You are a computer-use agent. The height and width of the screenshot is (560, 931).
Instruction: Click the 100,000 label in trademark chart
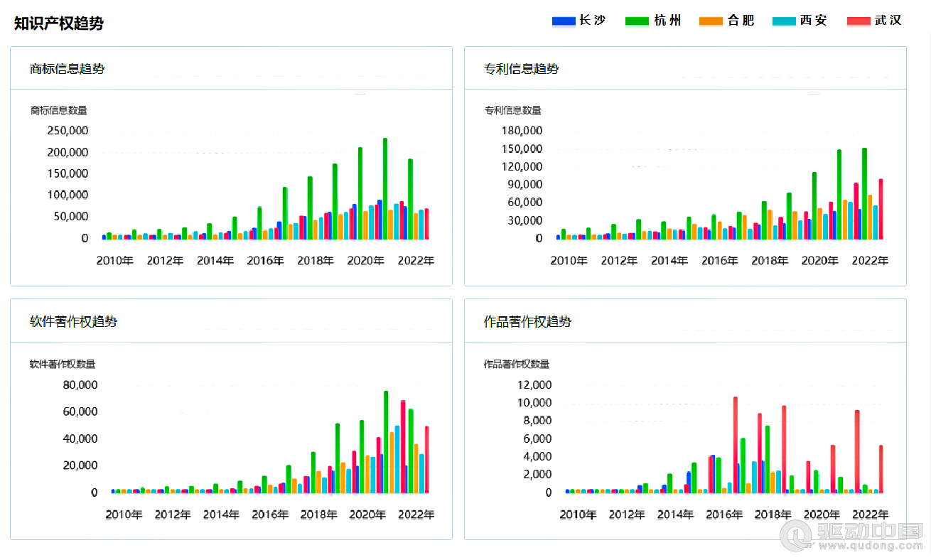pos(68,195)
